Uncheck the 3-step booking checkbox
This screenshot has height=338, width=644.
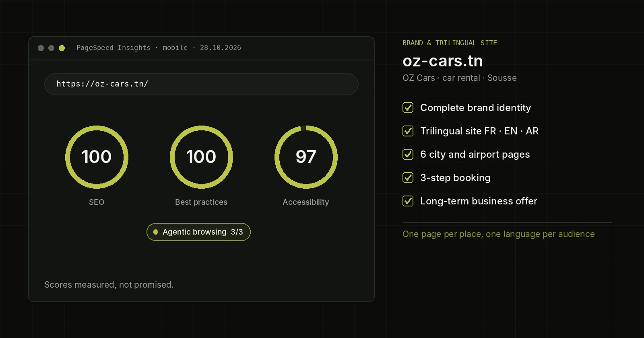pos(408,177)
